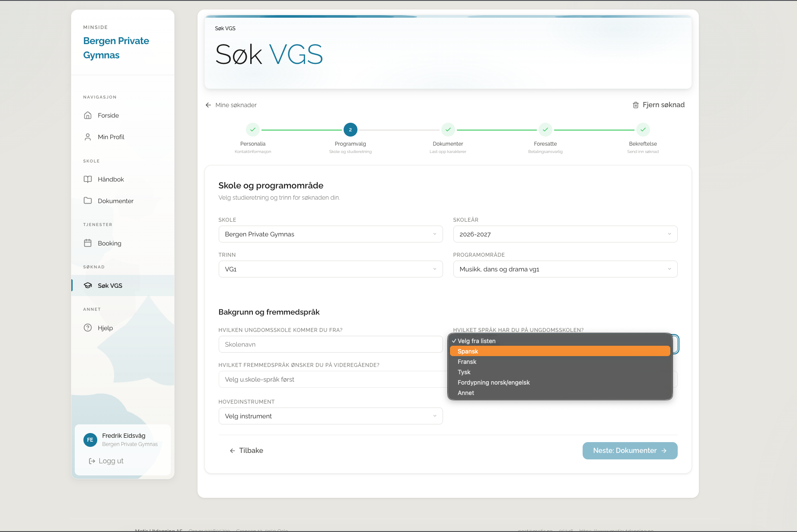Click the Tilbake button
Image resolution: width=797 pixels, height=532 pixels.
tap(246, 451)
